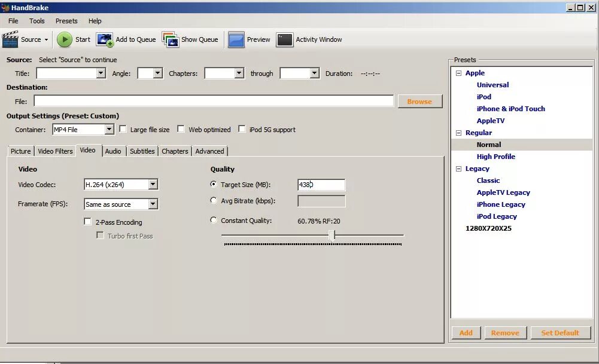Select the AppleTV Legacy preset

point(503,192)
